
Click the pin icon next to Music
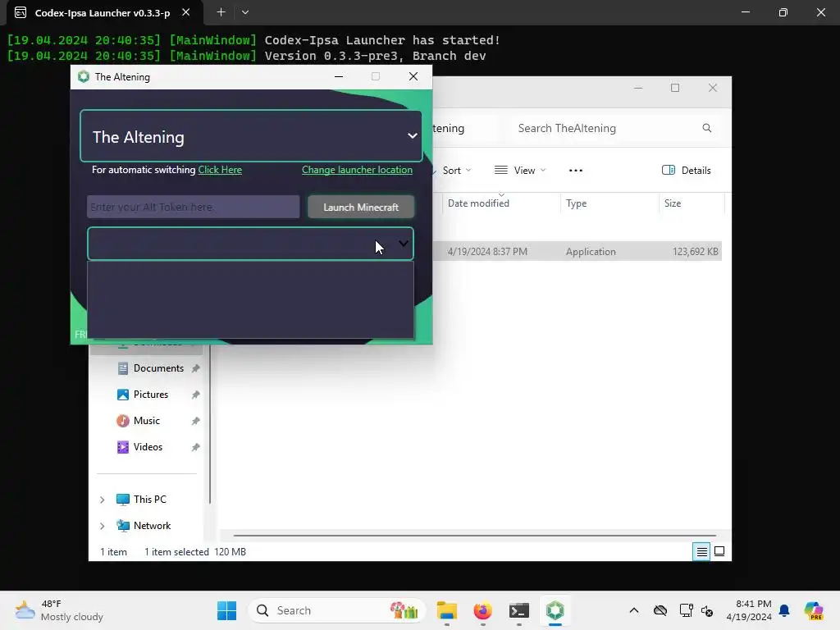pos(195,421)
